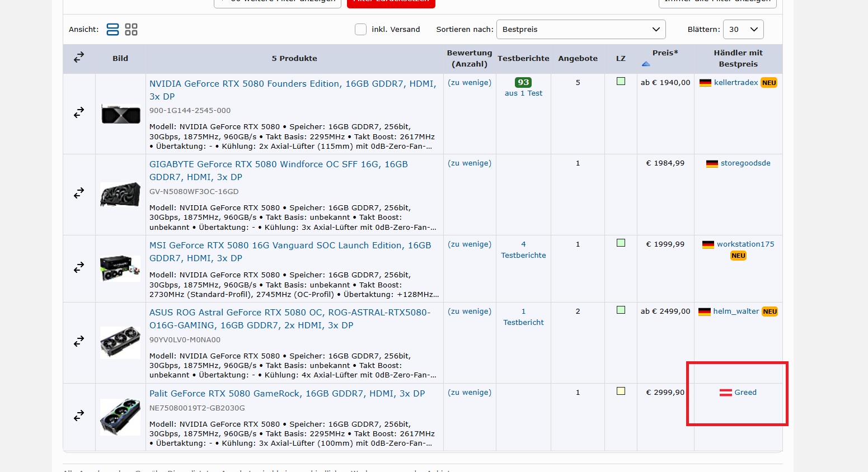This screenshot has width=868, height=472.
Task: Add MSI Vanguard SOC to comparison
Action: [79, 267]
